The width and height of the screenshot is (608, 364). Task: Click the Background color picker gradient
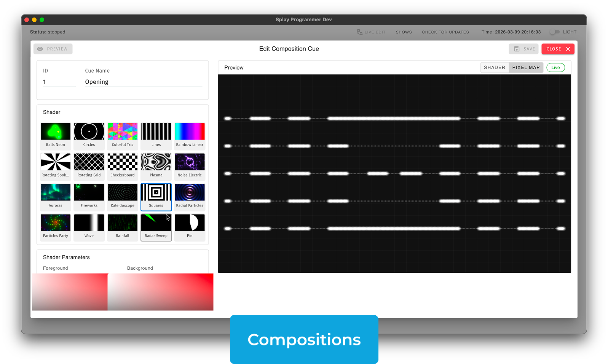point(160,292)
